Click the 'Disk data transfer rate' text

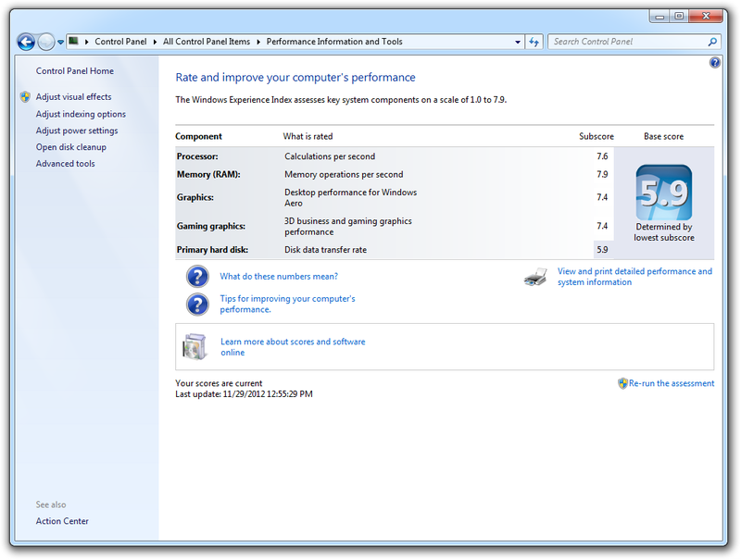click(326, 250)
